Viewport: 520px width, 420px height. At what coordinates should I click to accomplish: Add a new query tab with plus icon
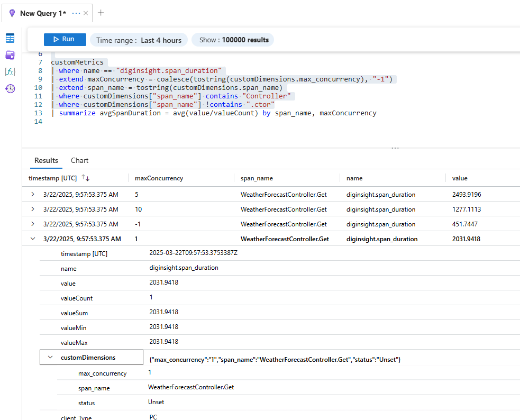click(101, 13)
